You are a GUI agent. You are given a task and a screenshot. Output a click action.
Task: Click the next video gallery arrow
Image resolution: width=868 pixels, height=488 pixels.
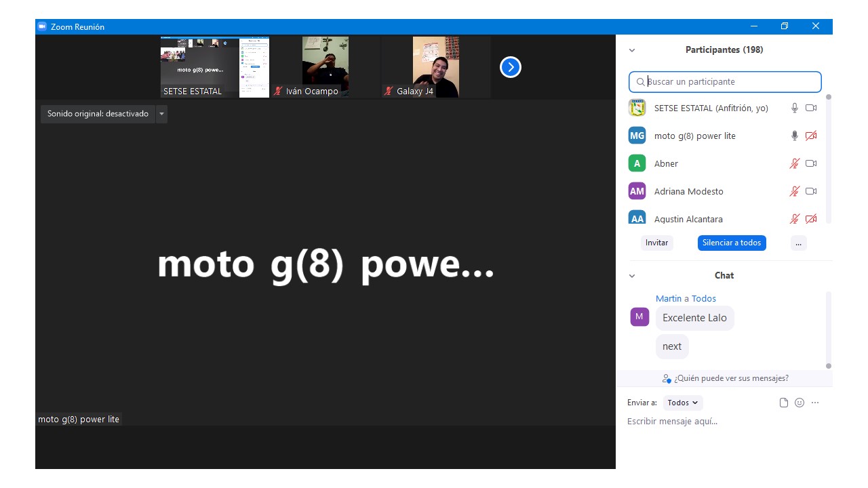click(510, 67)
